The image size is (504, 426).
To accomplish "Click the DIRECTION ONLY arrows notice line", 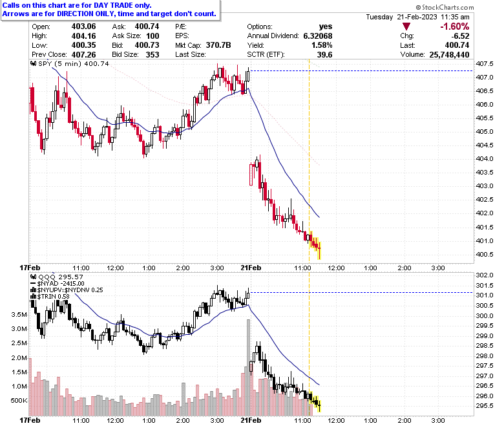I will click(x=109, y=14).
